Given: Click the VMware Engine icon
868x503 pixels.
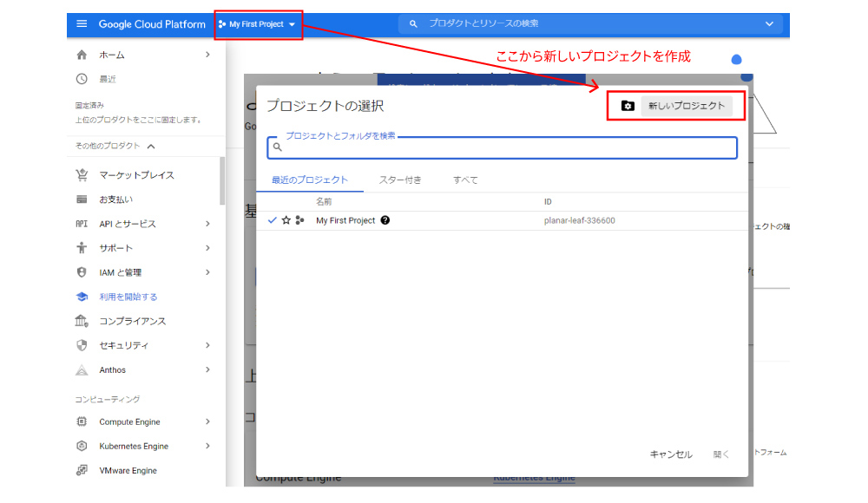Looking at the screenshot, I should click(x=82, y=470).
